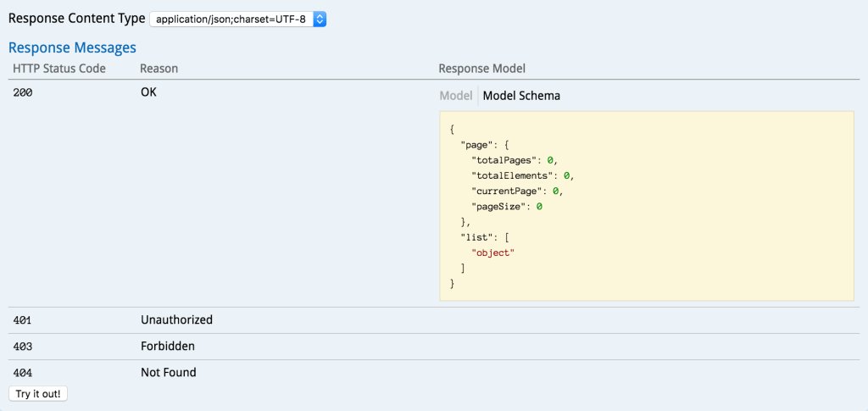Click the HTTP Status Code column header

[x=59, y=69]
